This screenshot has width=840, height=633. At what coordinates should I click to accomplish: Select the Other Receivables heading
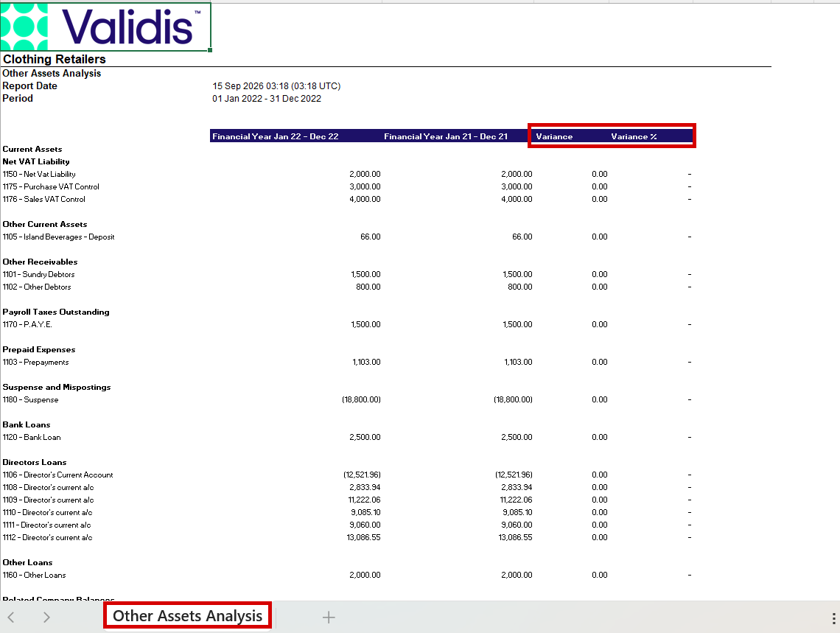coord(41,262)
